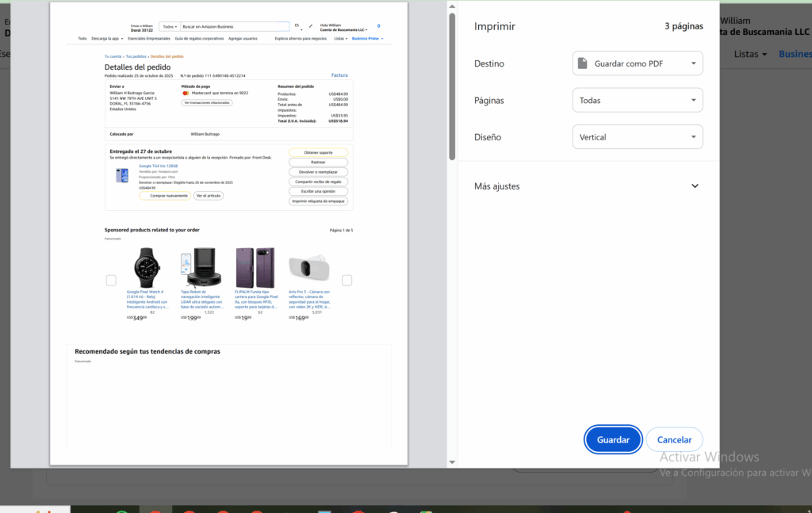Click Escribir una opinión in the preview
Image resolution: width=812 pixels, height=513 pixels.
318,191
